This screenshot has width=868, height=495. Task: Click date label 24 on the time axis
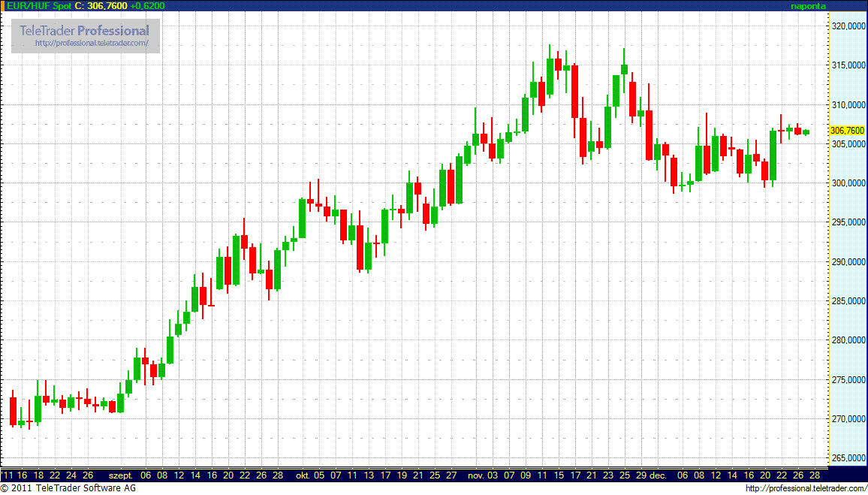click(x=71, y=475)
